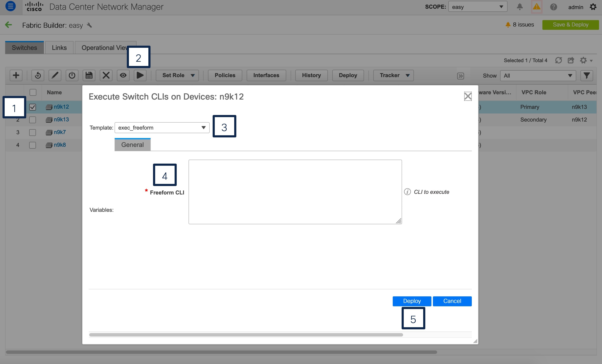Click the filter funnel icon
The width and height of the screenshot is (602, 364).
[587, 75]
